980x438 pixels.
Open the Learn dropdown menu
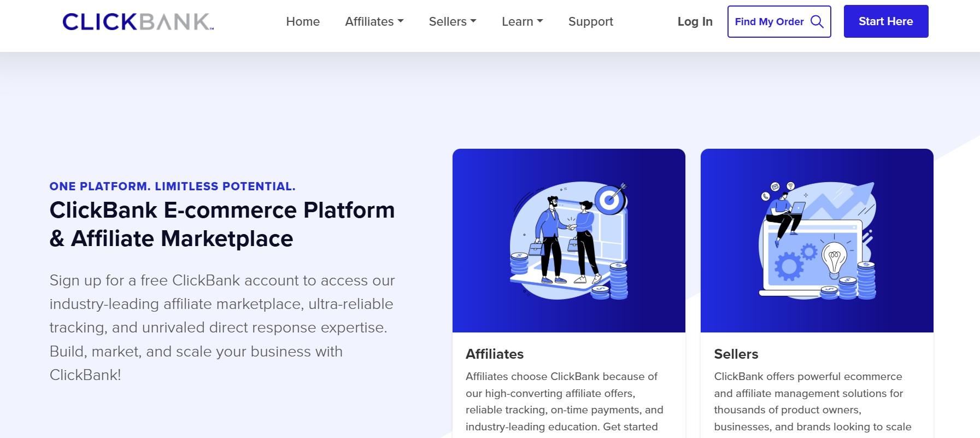point(523,21)
